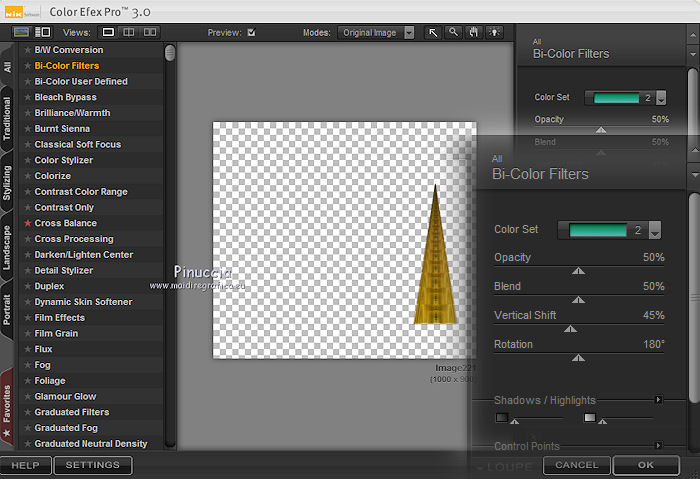Viewport: 700px width, 479px height.
Task: Click the lightbulb background color icon
Action: 493,32
